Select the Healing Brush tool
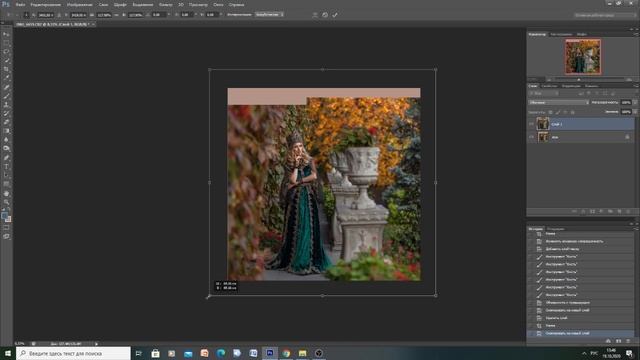This screenshot has height=360, width=640. (6, 87)
